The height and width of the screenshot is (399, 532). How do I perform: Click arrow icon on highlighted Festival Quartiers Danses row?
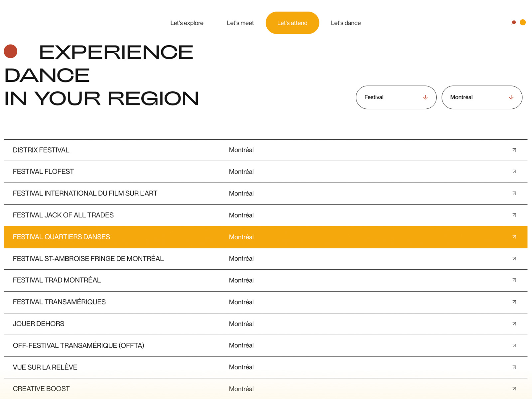(x=514, y=237)
